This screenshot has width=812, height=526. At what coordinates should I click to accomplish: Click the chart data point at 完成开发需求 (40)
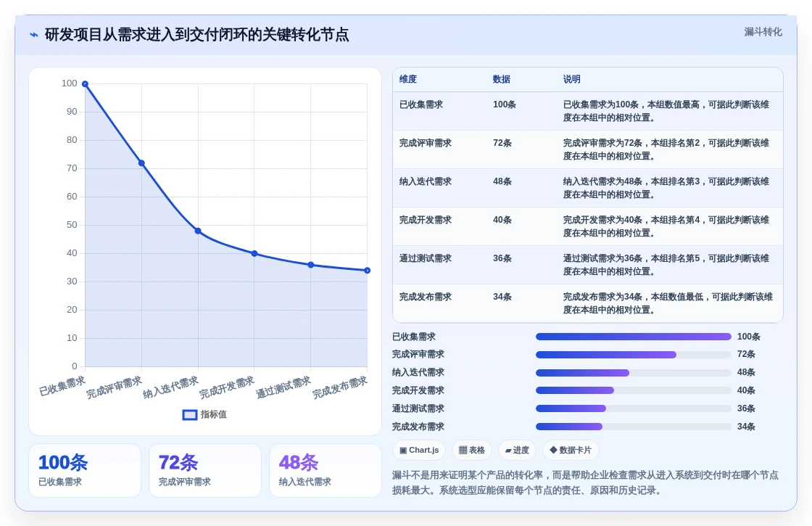254,253
